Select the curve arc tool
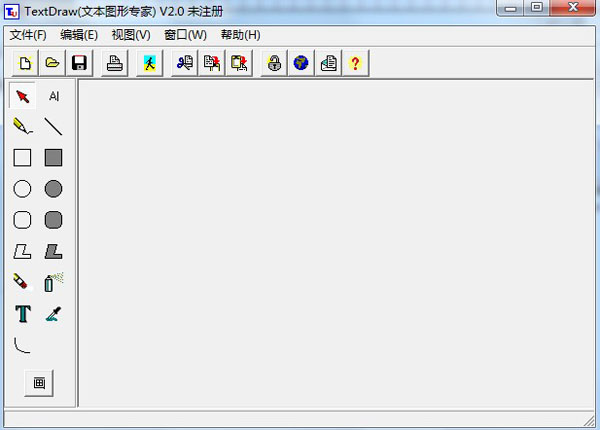This screenshot has width=600, height=430. (22, 345)
